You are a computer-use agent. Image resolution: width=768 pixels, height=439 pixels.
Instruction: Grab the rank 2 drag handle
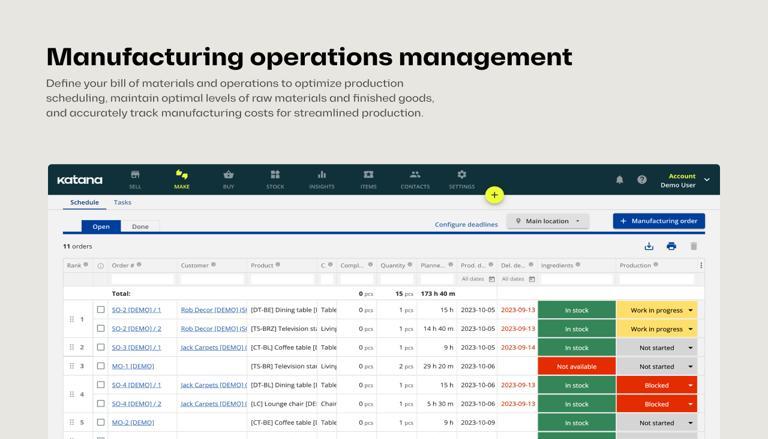tap(72, 347)
